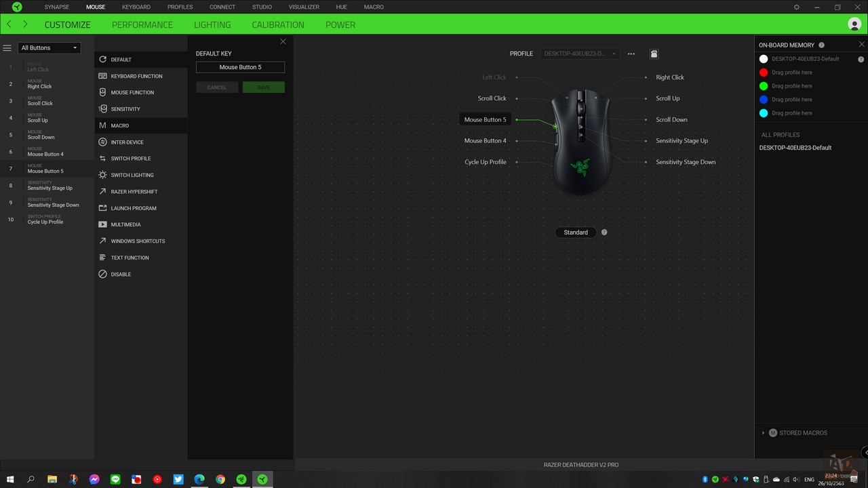Screen dimensions: 868x488
Task: Select the blue on-board memory slot
Action: [x=764, y=100]
